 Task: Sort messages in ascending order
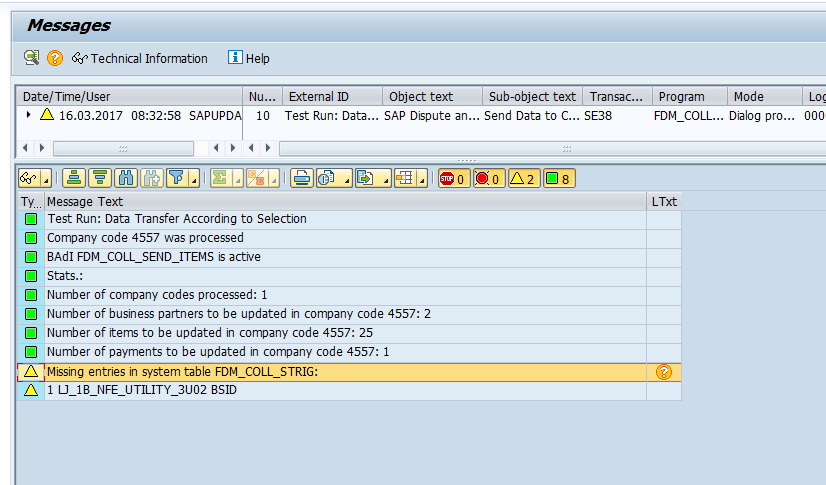[74, 179]
